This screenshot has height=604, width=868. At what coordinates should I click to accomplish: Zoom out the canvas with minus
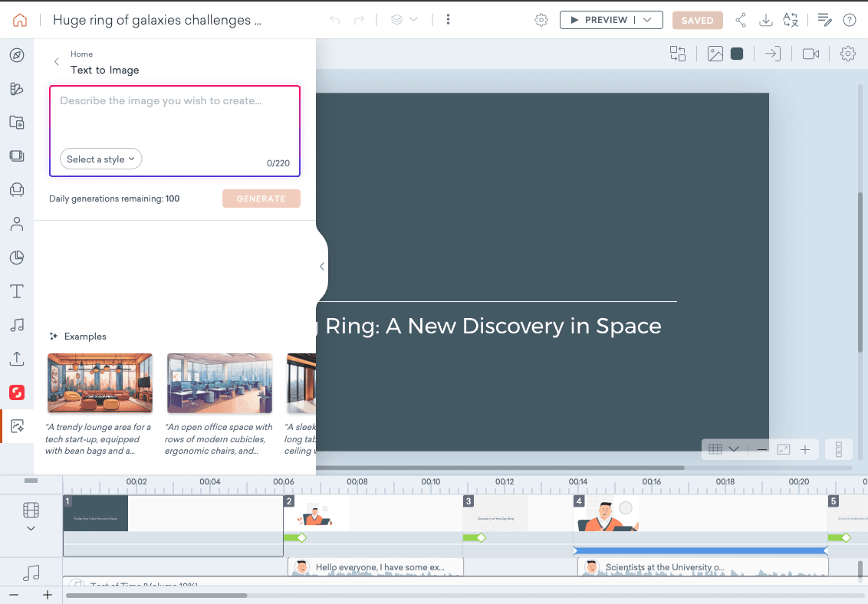click(x=762, y=449)
